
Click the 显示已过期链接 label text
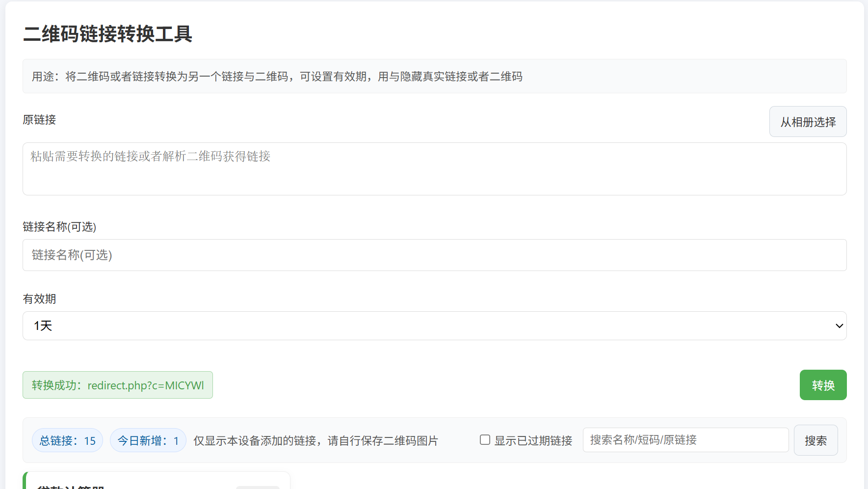533,441
